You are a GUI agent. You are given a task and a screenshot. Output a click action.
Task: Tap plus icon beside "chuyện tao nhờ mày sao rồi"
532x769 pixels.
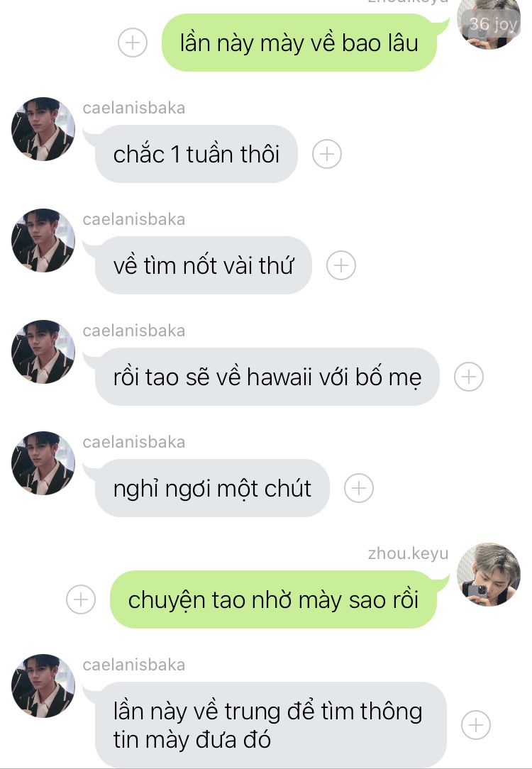(80, 599)
